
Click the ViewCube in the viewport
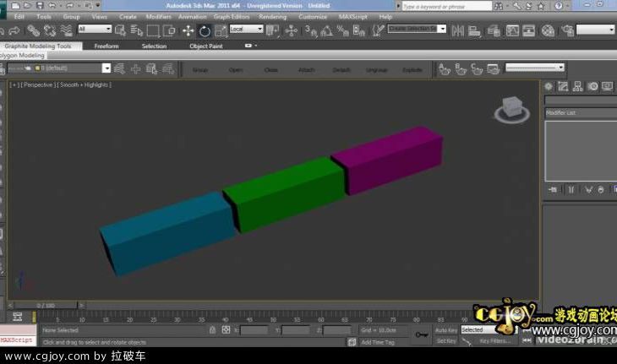pyautogui.click(x=511, y=108)
